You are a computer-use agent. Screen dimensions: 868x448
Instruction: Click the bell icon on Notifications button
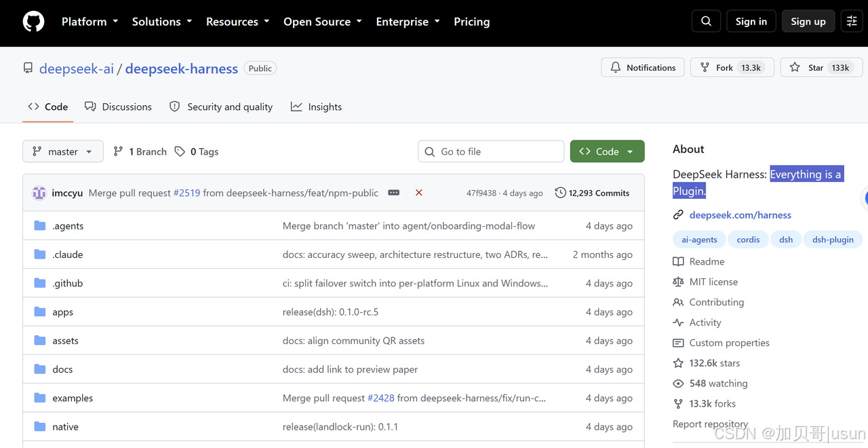[616, 68]
